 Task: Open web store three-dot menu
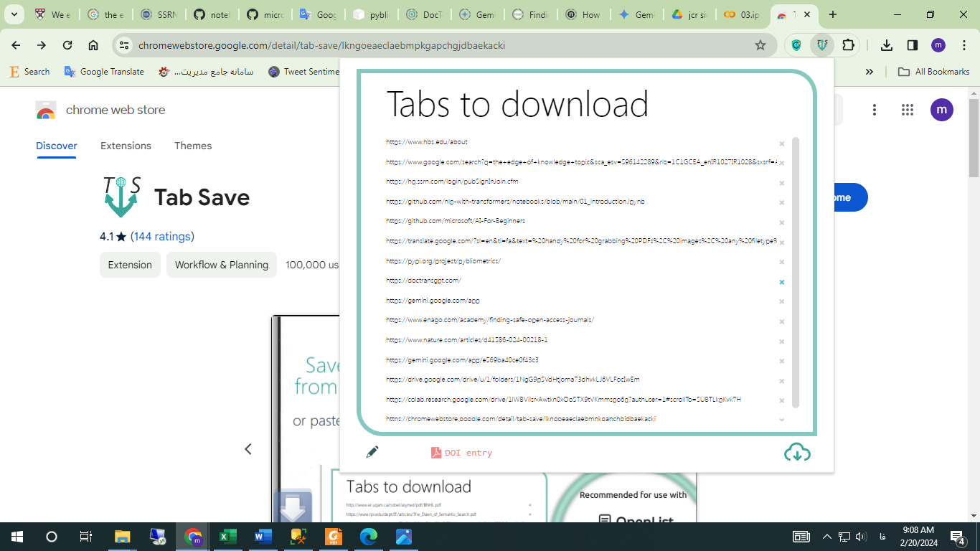[874, 110]
